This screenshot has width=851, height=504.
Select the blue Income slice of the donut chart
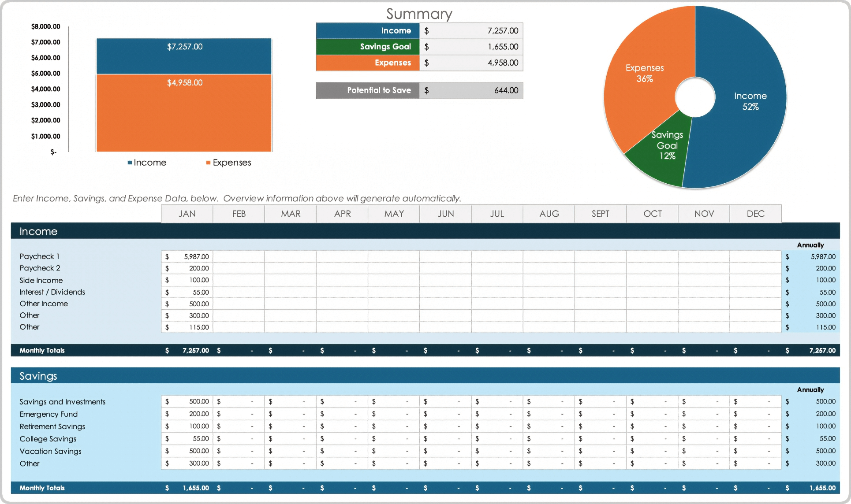coord(750,101)
